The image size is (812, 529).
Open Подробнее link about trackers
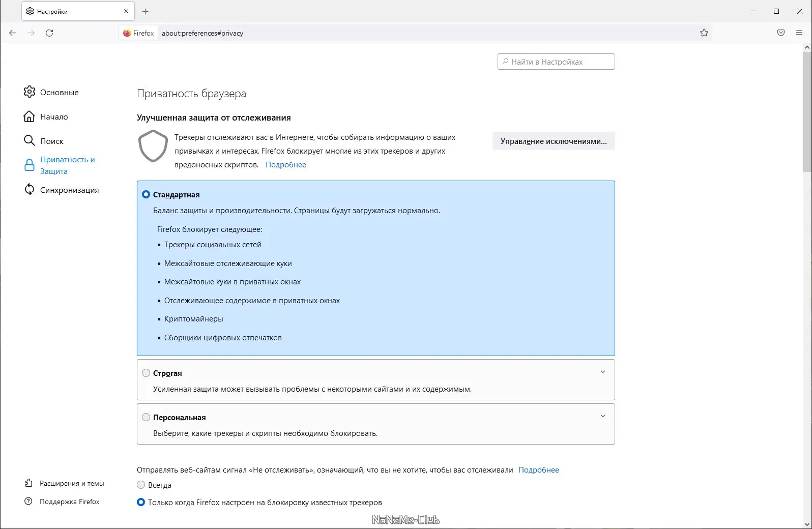[286, 165]
